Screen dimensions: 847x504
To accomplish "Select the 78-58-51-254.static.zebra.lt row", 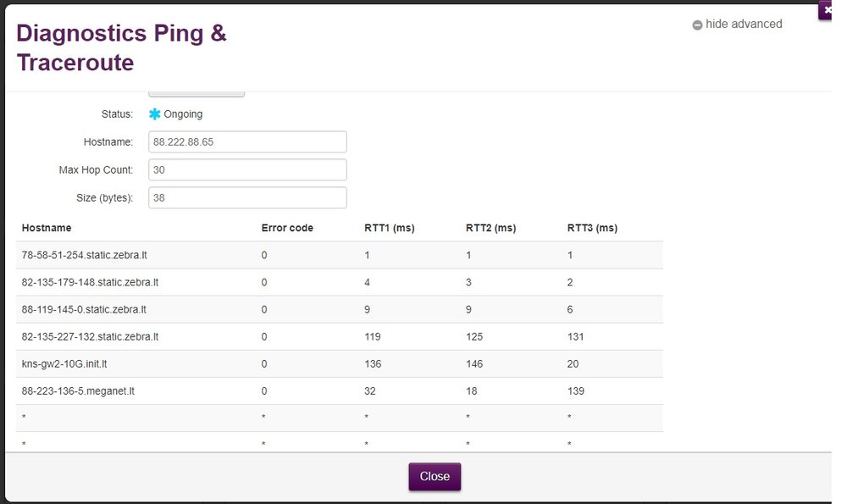I will coord(85,255).
